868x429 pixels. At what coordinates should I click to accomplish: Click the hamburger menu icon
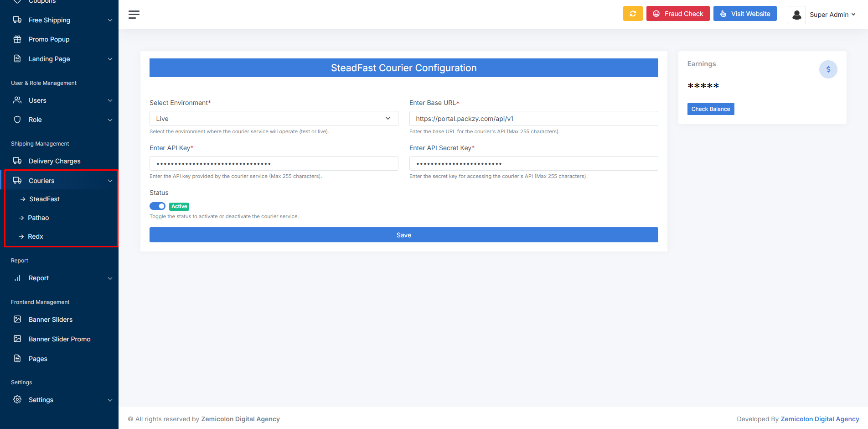[134, 15]
